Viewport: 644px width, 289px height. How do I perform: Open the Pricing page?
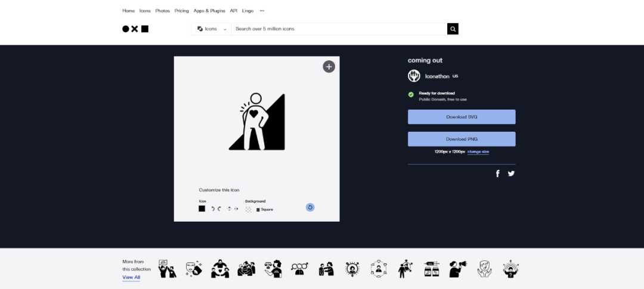pos(181,11)
